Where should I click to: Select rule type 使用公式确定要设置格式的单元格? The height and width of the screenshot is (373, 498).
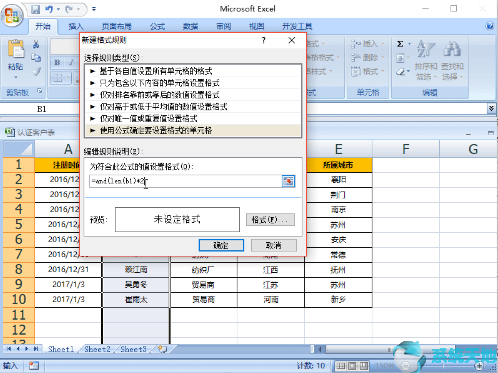click(x=193, y=130)
